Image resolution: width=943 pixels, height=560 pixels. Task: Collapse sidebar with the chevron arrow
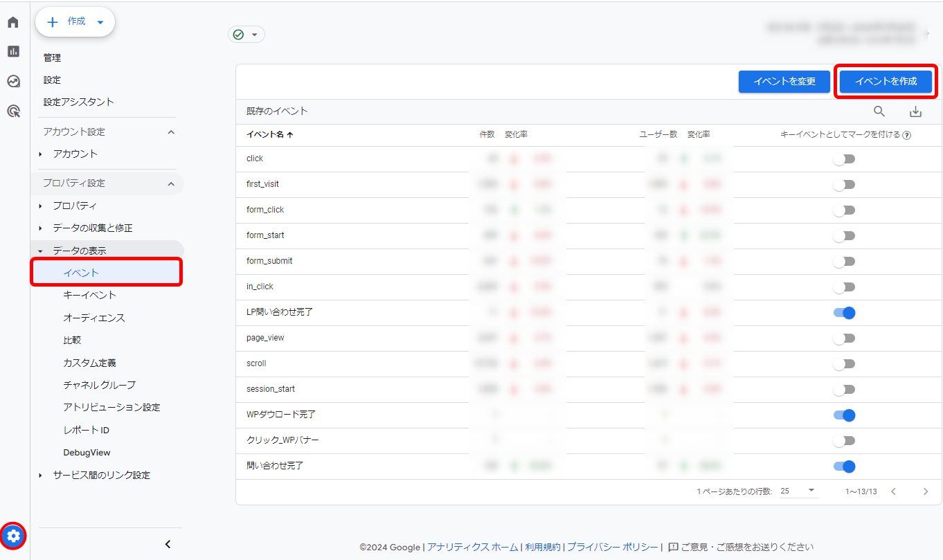[x=168, y=544]
